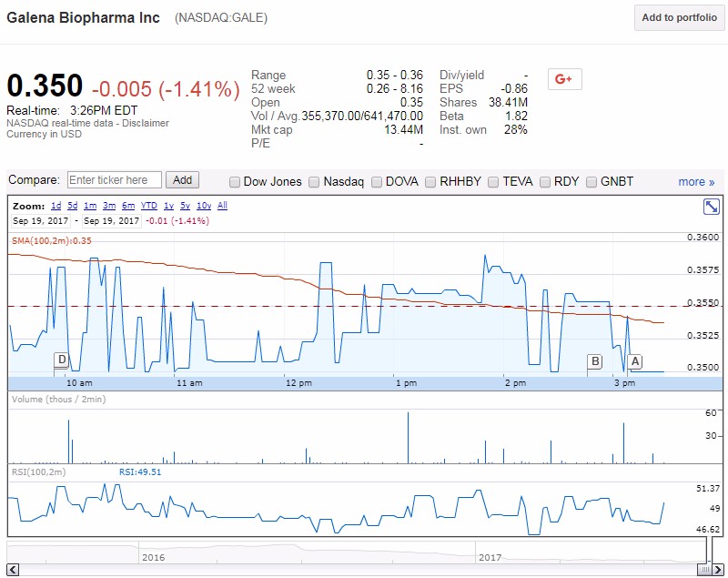This screenshot has width=728, height=578.
Task: Expand chart to full screen
Action: click(711, 206)
